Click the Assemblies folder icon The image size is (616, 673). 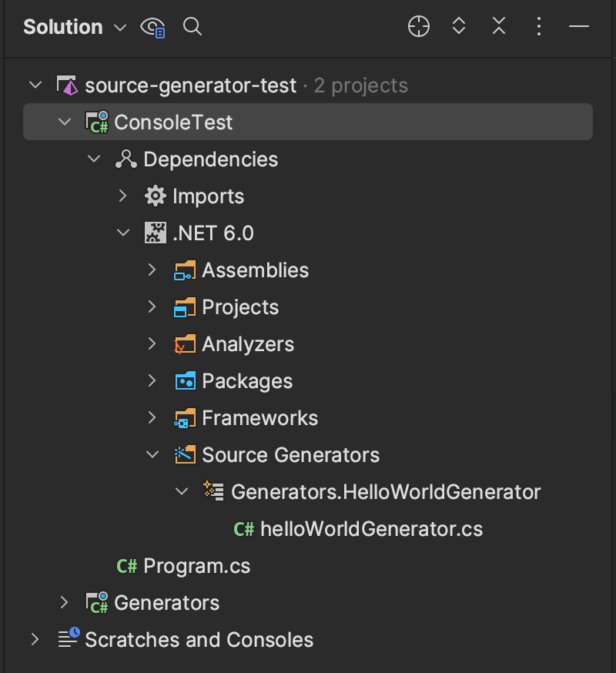pos(185,270)
